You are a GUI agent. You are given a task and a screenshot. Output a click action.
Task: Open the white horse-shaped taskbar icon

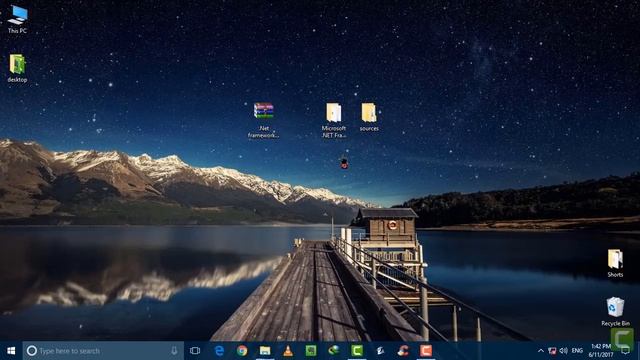380,351
